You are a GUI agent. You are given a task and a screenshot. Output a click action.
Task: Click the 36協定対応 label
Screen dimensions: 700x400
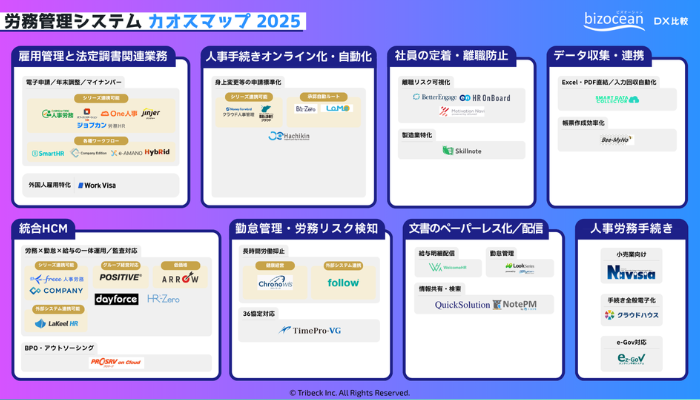coord(258,313)
